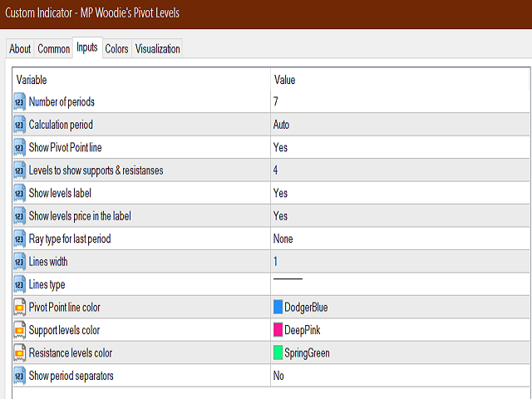The width and height of the screenshot is (532, 399).
Task: Select the 'Lines type' label
Action: pos(47,285)
